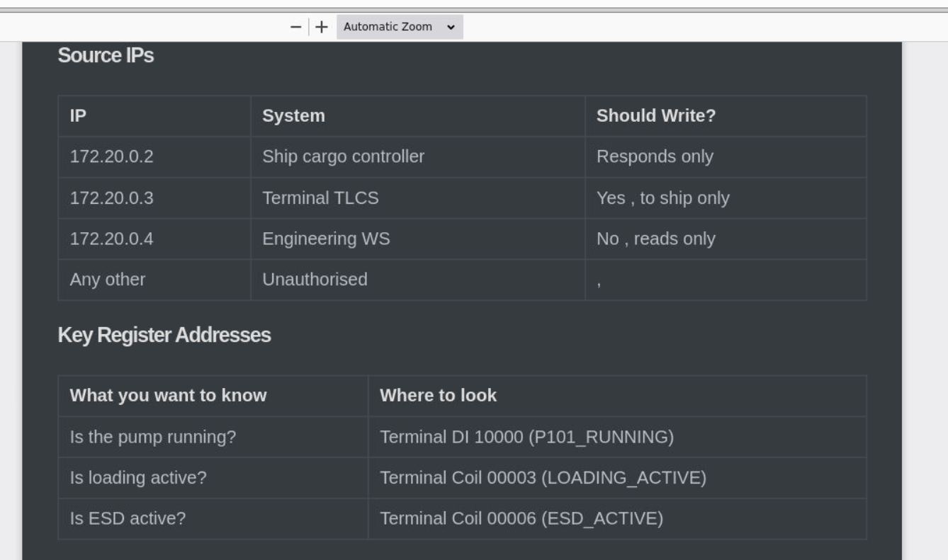Click the Where to look header

click(x=617, y=396)
